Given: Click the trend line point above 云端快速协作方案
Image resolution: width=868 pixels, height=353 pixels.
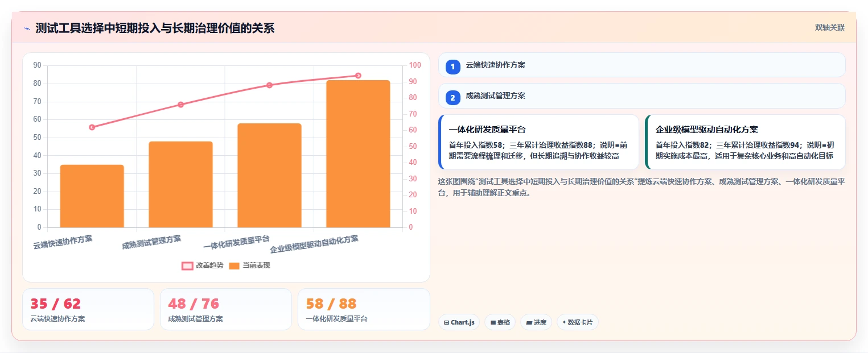Looking at the screenshot, I should click(x=92, y=127).
